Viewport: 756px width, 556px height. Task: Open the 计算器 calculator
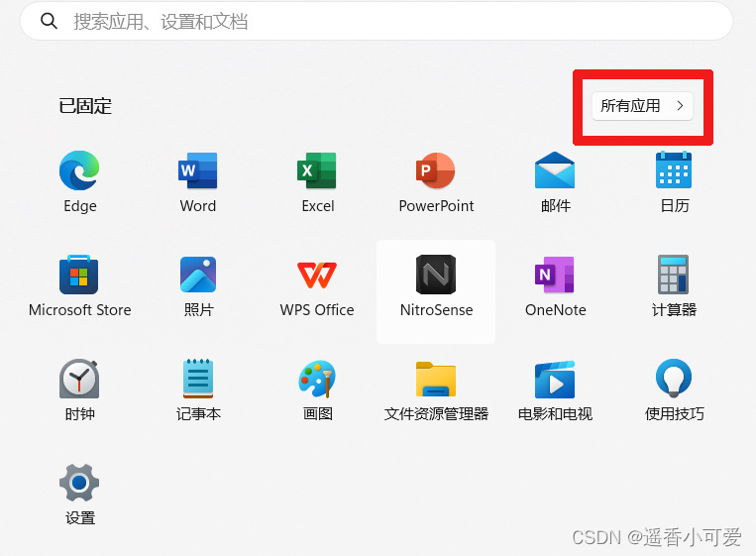(x=674, y=275)
